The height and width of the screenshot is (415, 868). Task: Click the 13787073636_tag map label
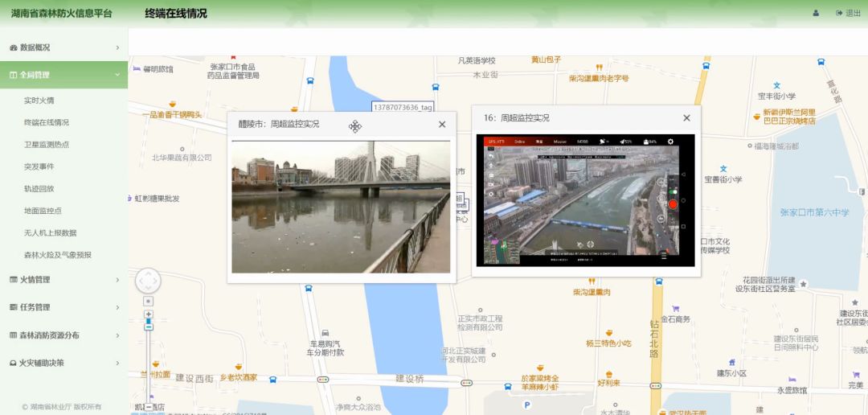[x=403, y=107]
